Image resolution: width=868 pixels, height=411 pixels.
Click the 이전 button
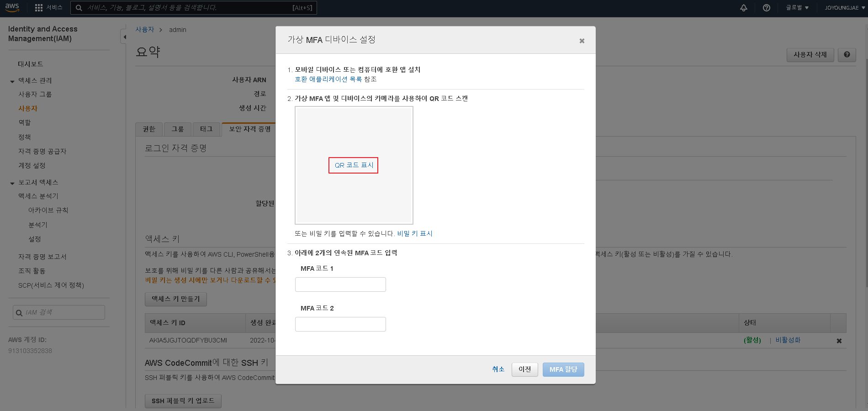pyautogui.click(x=525, y=369)
